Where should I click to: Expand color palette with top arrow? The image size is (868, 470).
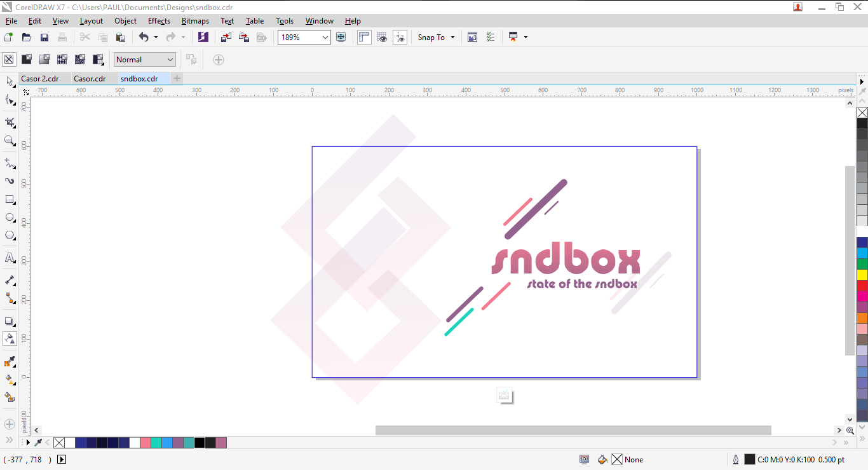pyautogui.click(x=862, y=81)
